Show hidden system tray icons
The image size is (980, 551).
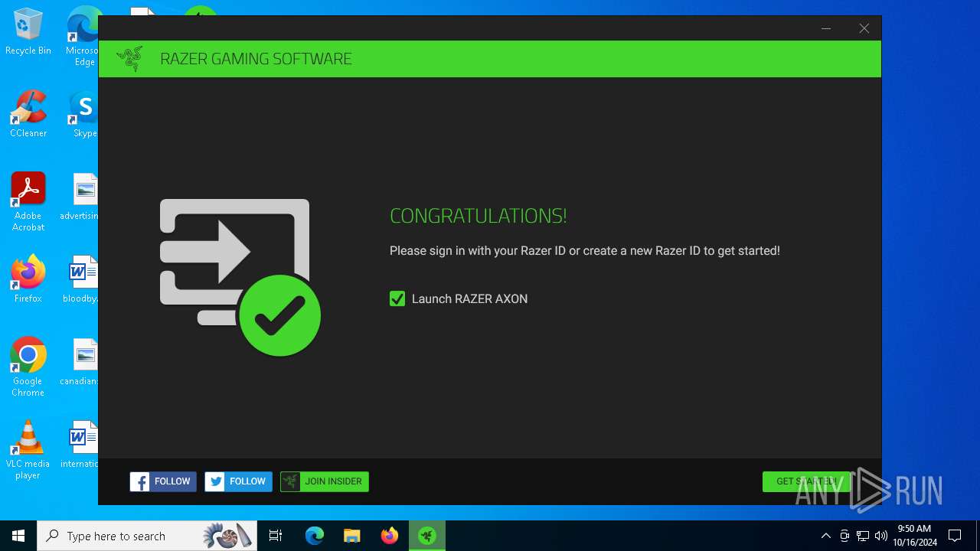pos(825,536)
